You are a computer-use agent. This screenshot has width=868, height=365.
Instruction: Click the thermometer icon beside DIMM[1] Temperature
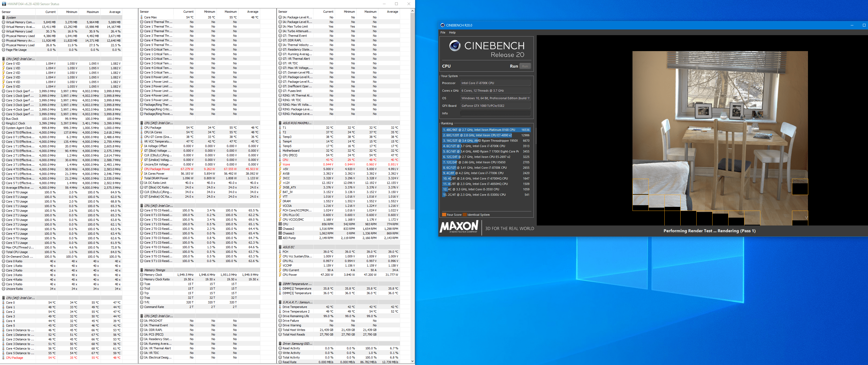click(280, 288)
